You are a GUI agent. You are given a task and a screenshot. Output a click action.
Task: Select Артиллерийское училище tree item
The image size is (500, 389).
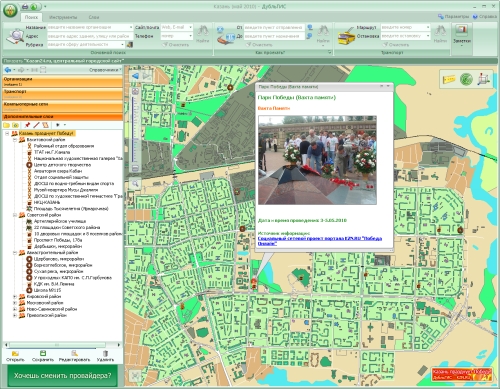point(60,221)
